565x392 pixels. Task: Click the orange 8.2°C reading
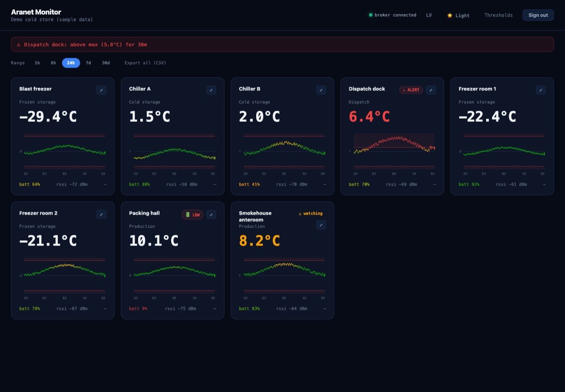click(259, 241)
